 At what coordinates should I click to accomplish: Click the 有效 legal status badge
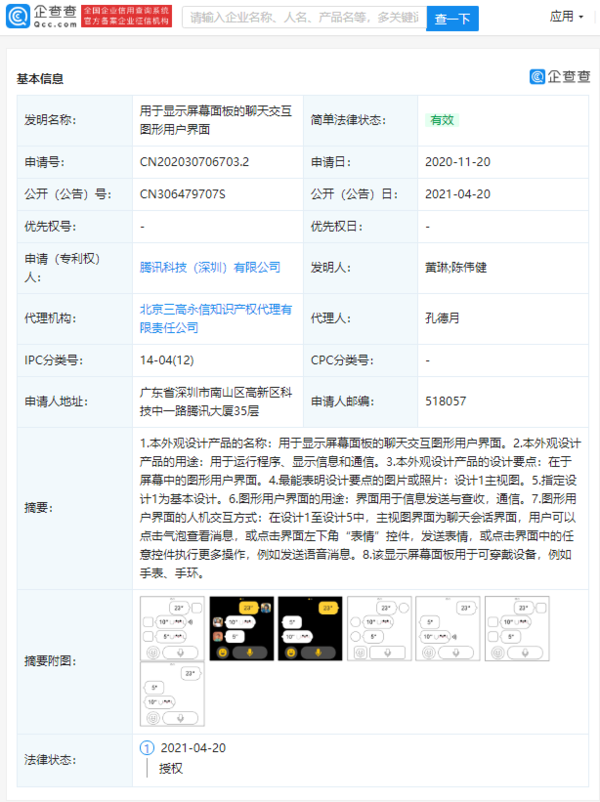(442, 120)
